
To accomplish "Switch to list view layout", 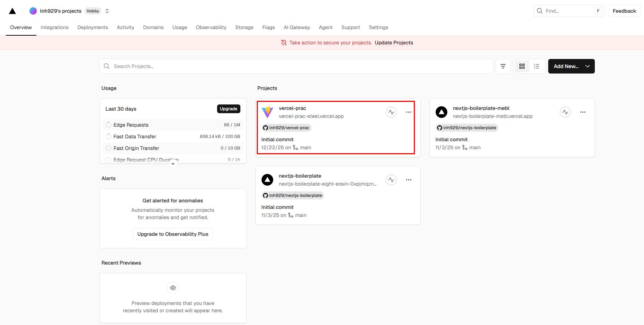I will tap(537, 66).
